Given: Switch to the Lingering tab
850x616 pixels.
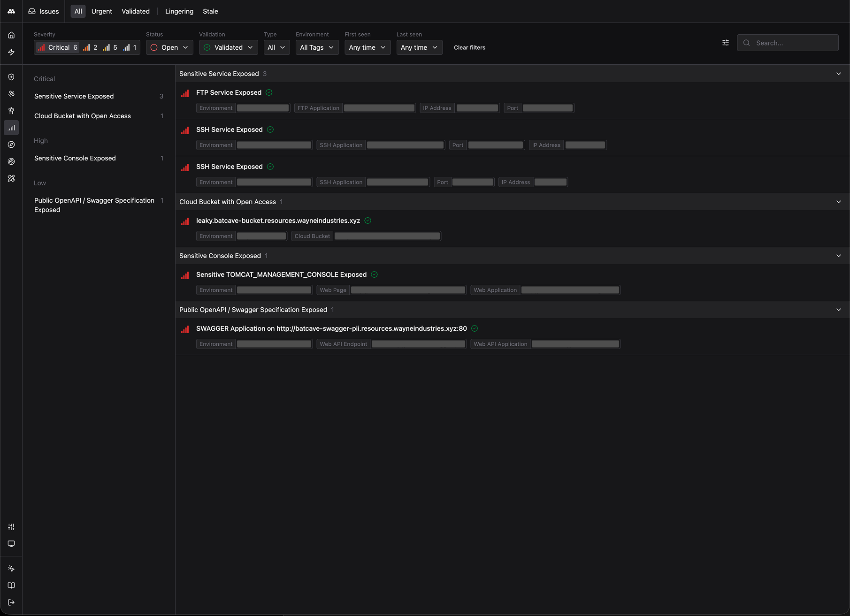Looking at the screenshot, I should pos(179,11).
